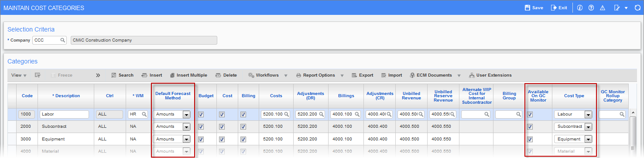Image resolution: width=644 pixels, height=158 pixels.
Task: Click the Insert Multiple button
Action: (188, 75)
